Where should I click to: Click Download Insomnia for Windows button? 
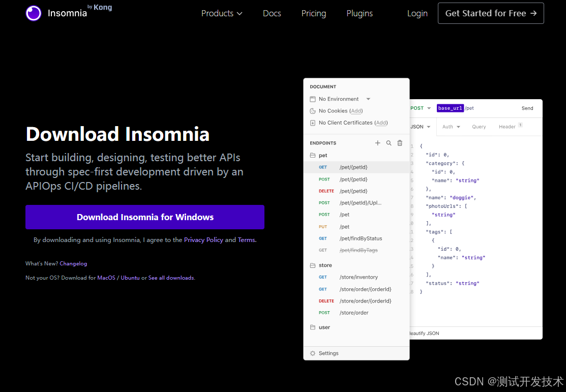coord(145,217)
